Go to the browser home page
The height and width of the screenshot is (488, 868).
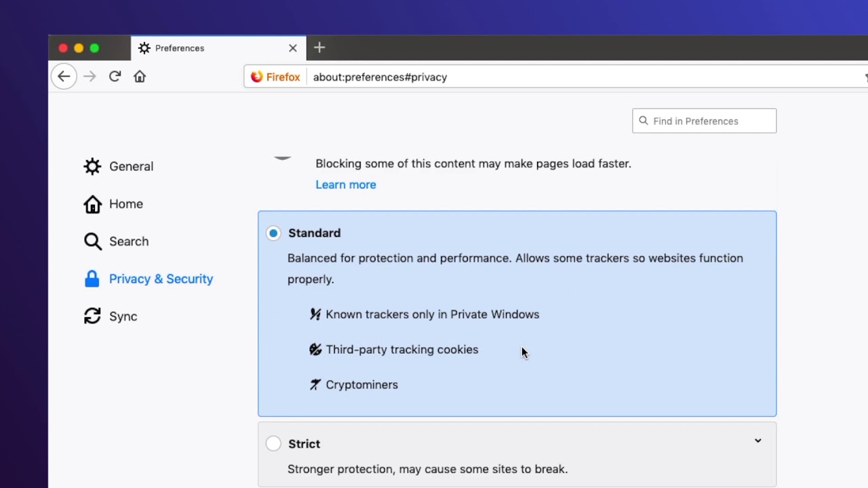tap(140, 77)
